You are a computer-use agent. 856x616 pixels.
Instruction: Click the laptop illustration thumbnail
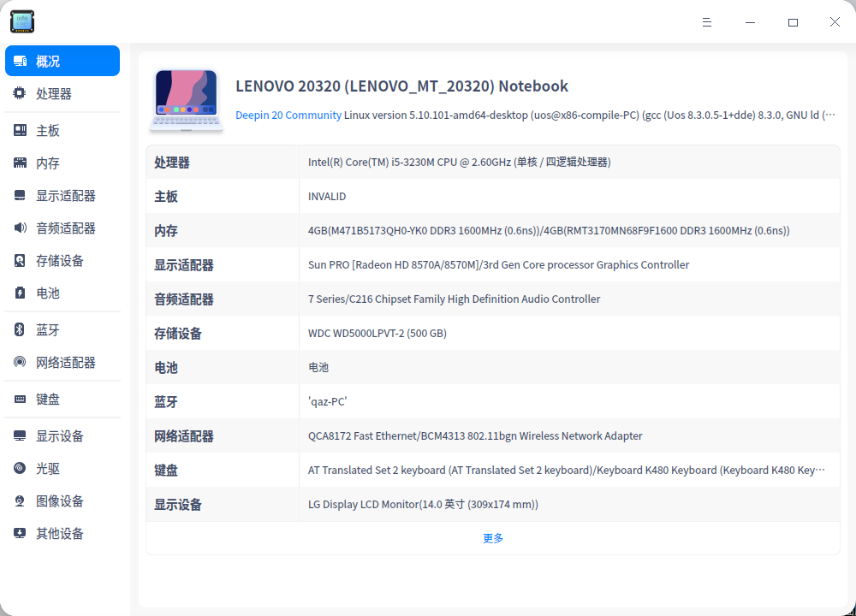pyautogui.click(x=186, y=101)
